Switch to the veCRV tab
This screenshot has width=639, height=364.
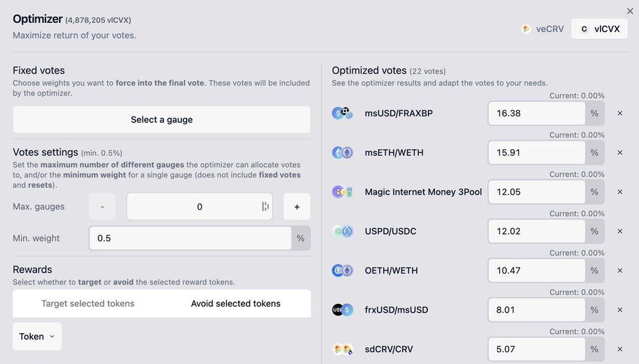(542, 28)
